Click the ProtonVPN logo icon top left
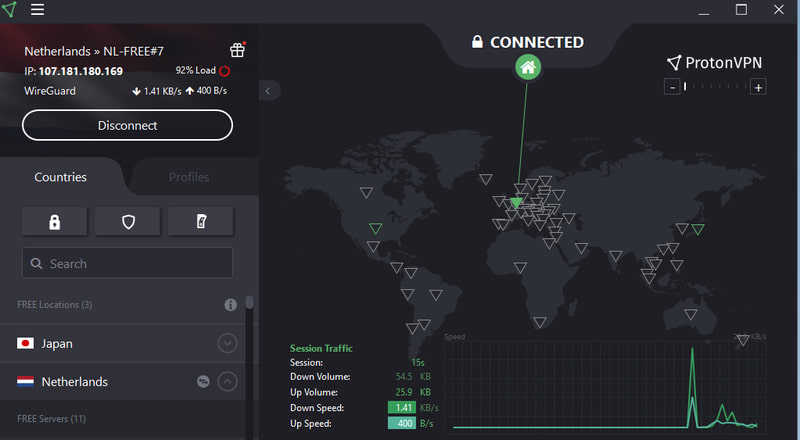The image size is (800, 440). point(10,10)
